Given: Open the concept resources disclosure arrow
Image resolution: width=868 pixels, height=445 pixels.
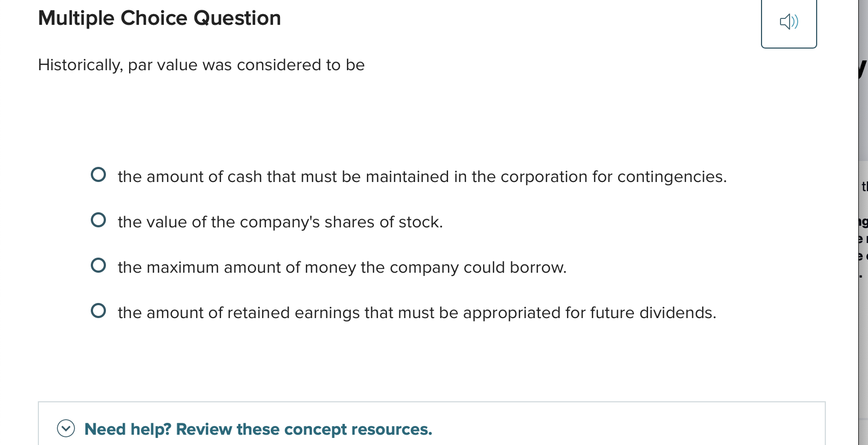Looking at the screenshot, I should [x=65, y=429].
